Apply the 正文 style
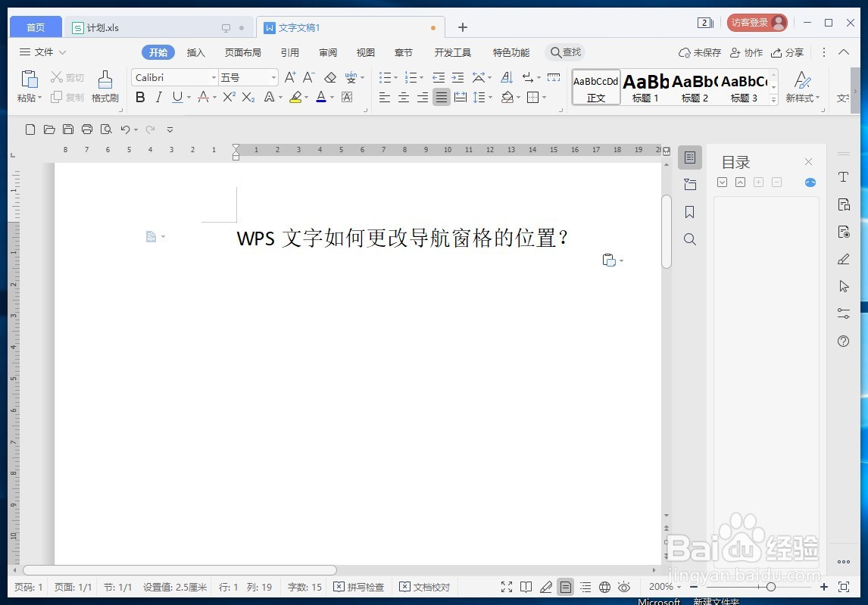This screenshot has height=605, width=868. click(x=595, y=88)
